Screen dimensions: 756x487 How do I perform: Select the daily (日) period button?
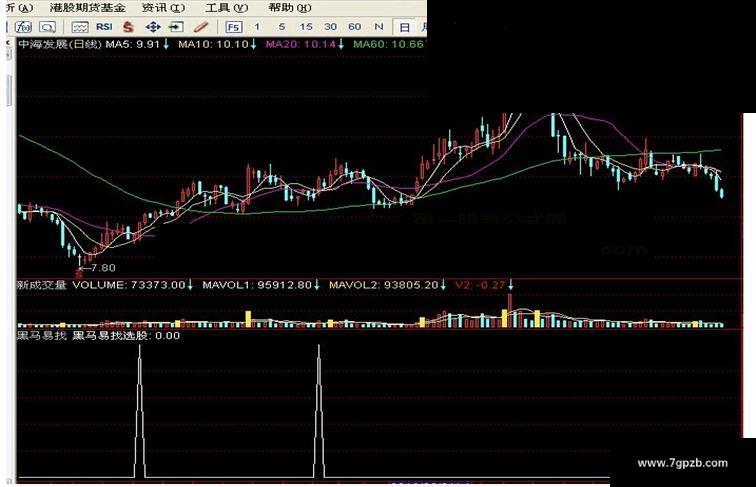click(x=404, y=27)
